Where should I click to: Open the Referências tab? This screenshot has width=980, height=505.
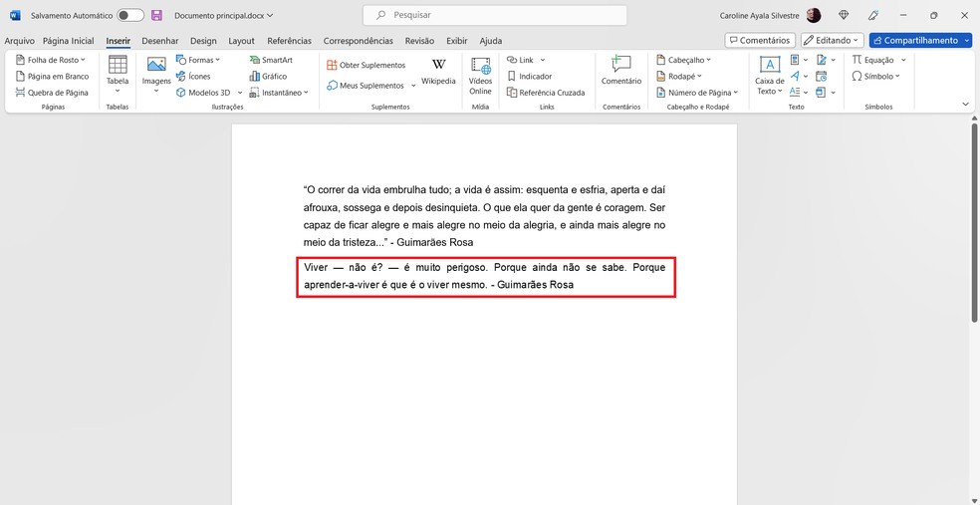[289, 41]
